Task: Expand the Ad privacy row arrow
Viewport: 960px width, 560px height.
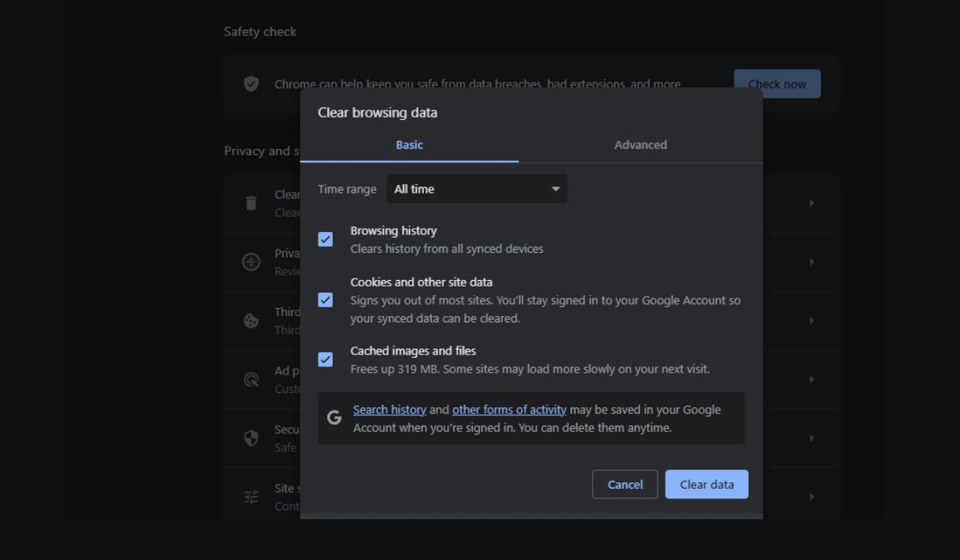Action: [x=811, y=379]
